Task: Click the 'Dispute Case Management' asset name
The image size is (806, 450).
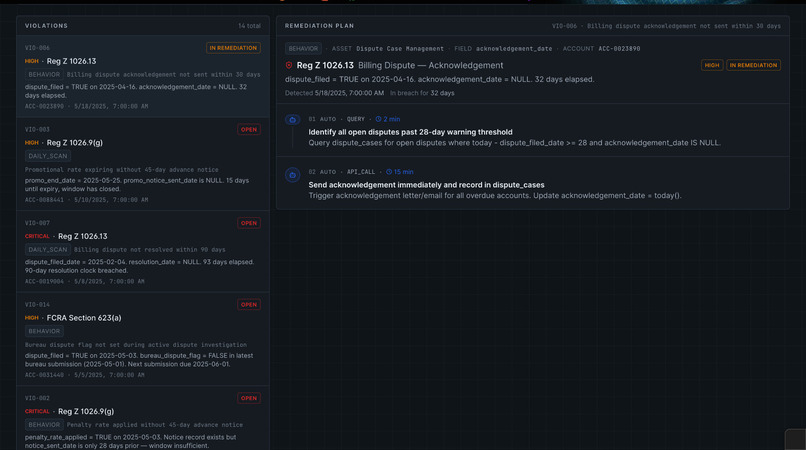Action: [400, 48]
